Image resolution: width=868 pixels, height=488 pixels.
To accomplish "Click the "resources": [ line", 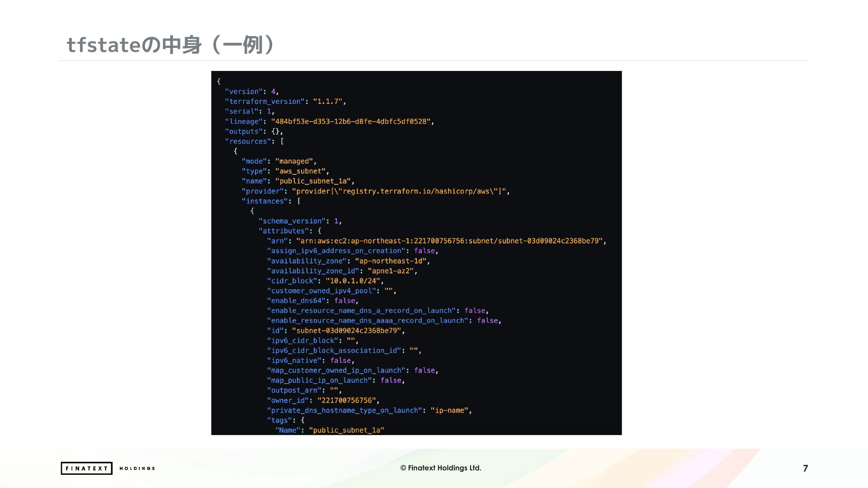I will coord(254,141).
